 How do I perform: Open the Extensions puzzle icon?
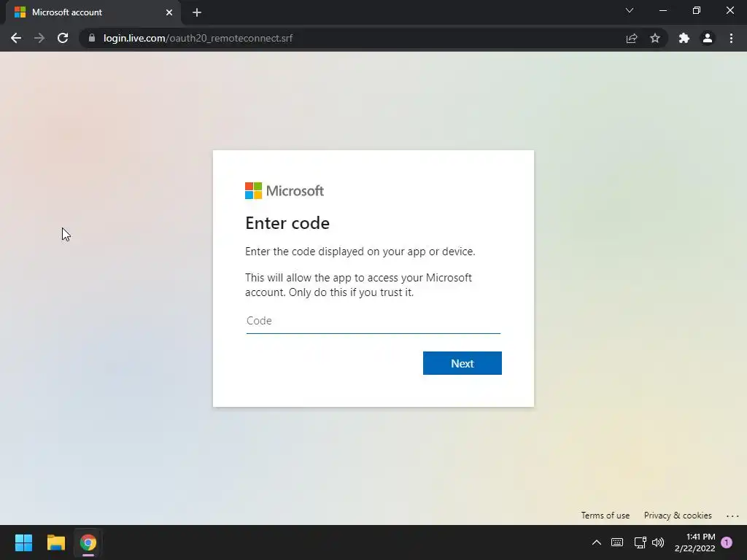click(x=684, y=38)
